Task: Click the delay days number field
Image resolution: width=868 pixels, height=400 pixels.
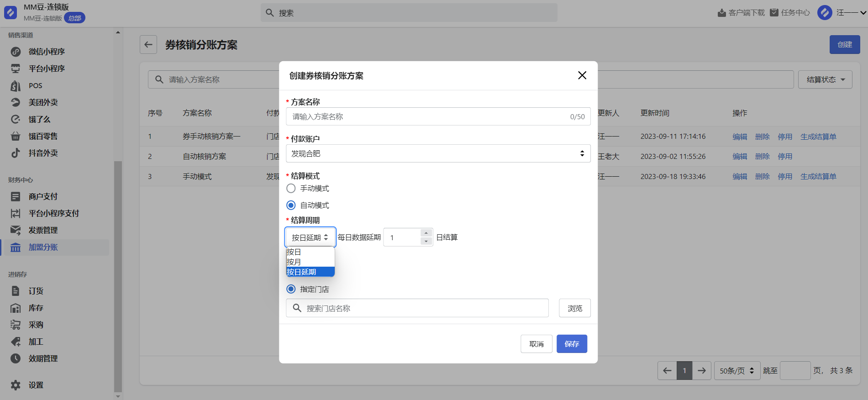Action: 402,237
